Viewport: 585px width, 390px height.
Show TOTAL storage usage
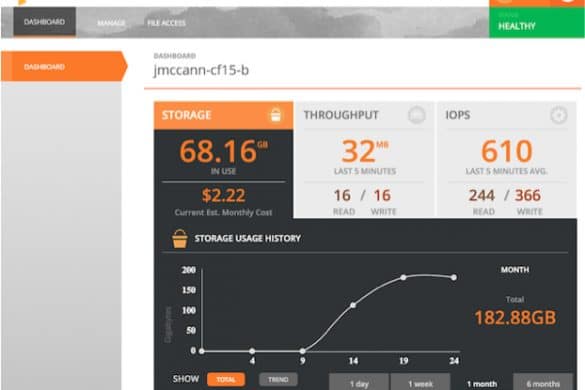pyautogui.click(x=226, y=380)
